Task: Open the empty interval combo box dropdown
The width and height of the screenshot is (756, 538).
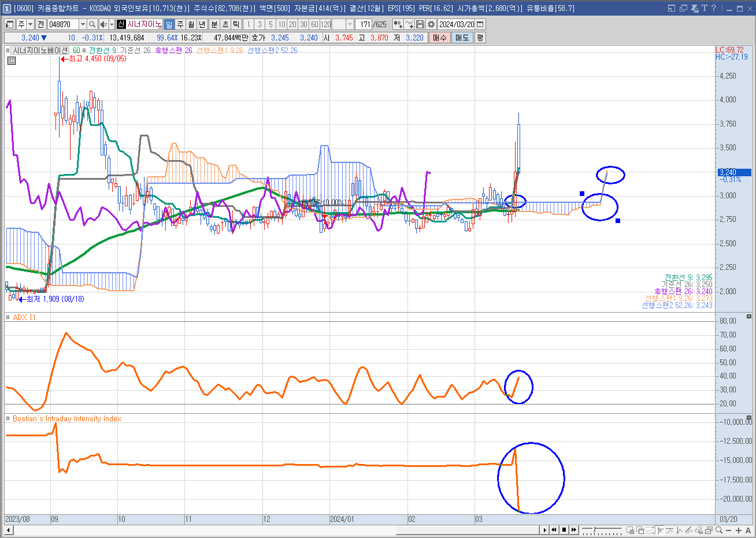Action: click(x=350, y=24)
